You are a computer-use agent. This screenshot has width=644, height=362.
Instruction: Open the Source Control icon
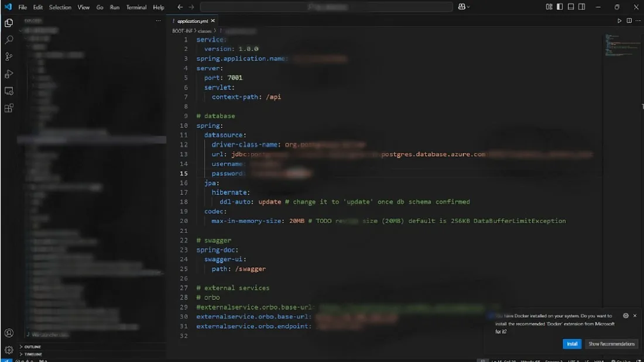[8, 57]
